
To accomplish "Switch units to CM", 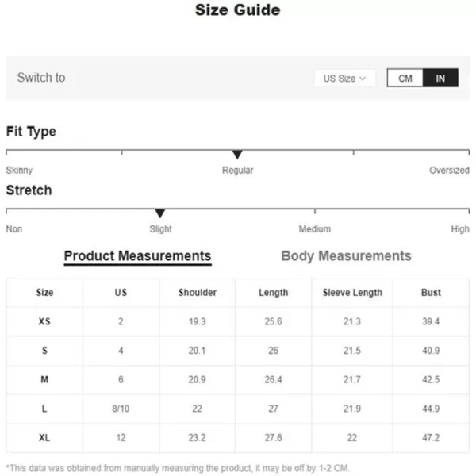I will coord(405,78).
